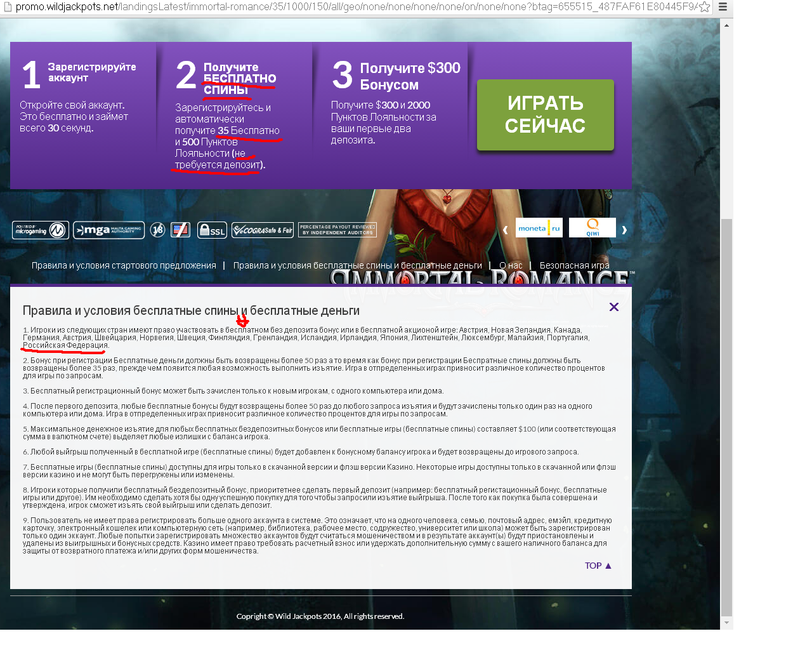
Task: Open the бесплатные спины и бесплатные деньги rules link
Action: coord(357,265)
